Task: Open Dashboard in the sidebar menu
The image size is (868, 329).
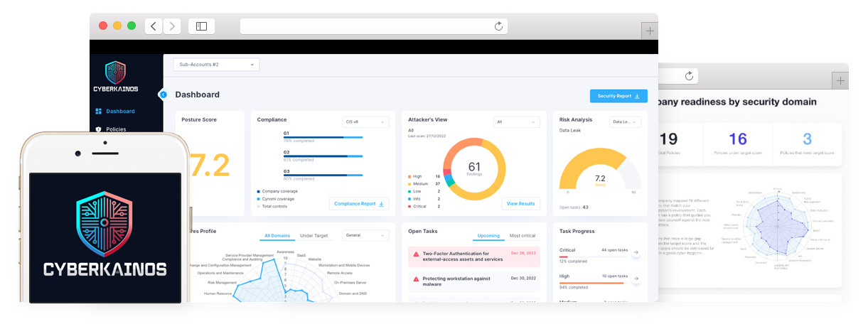Action: coord(120,112)
